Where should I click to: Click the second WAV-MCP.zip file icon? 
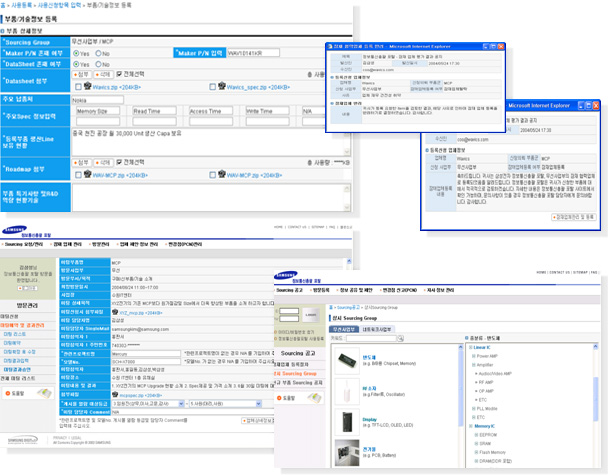point(222,174)
